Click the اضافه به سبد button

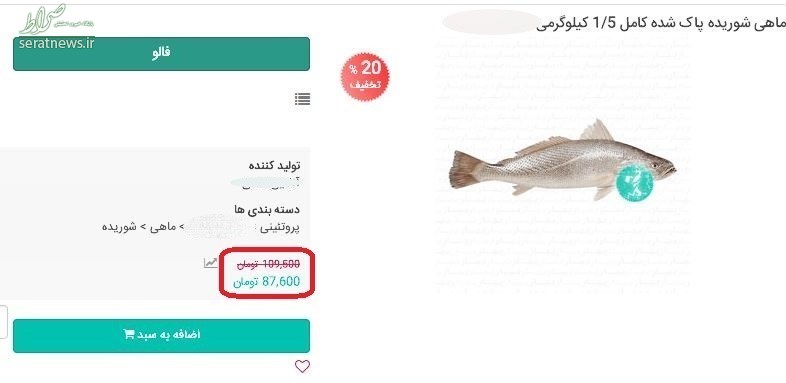pos(161,335)
